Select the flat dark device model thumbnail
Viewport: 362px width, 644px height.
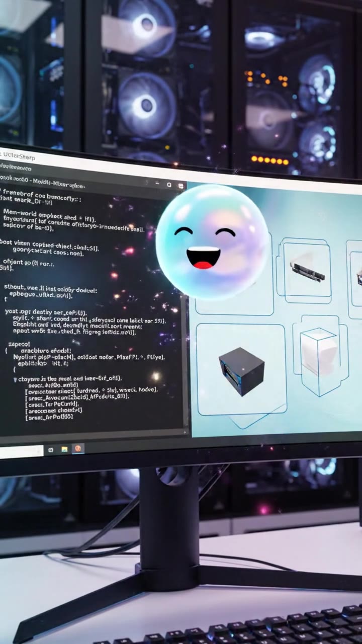click(307, 271)
